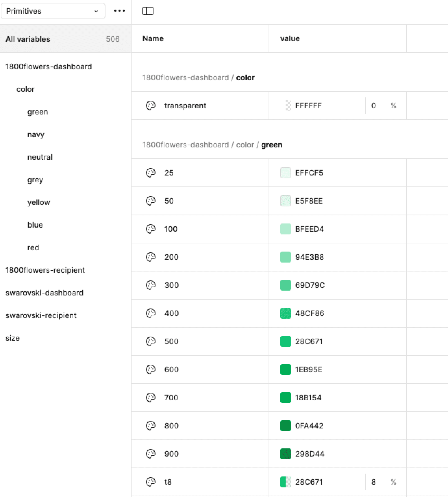This screenshot has height=497, width=448.
Task: Click the 48CF86 green color swatch
Action: click(285, 313)
